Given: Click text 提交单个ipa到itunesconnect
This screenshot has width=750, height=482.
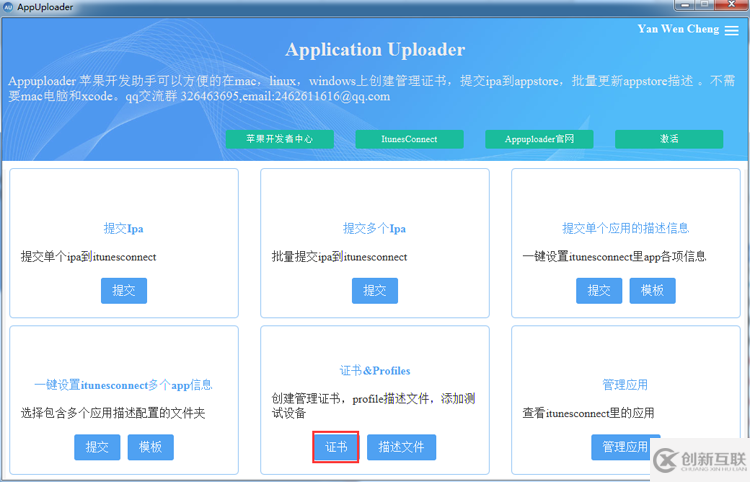Looking at the screenshot, I should (88, 257).
